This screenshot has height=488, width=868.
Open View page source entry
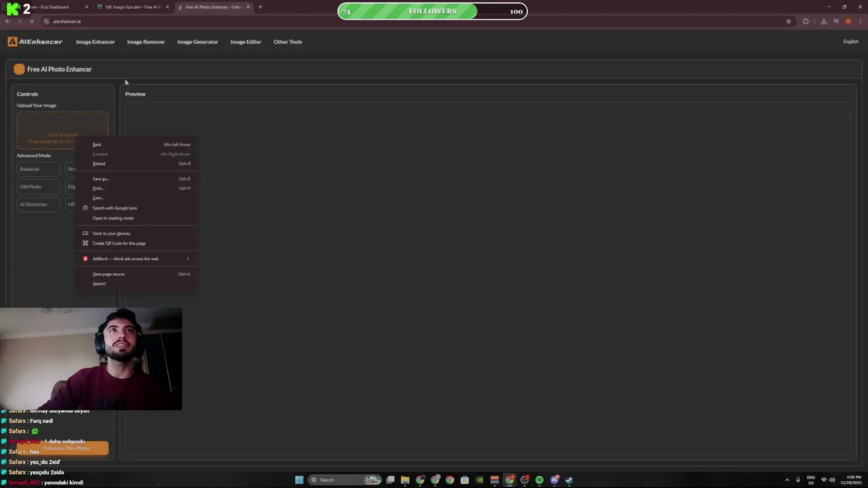(136, 274)
